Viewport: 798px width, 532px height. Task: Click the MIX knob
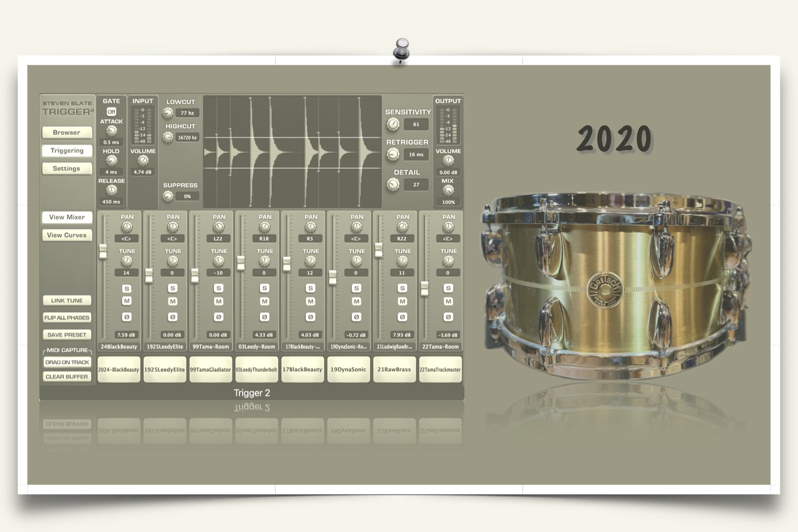click(x=448, y=190)
